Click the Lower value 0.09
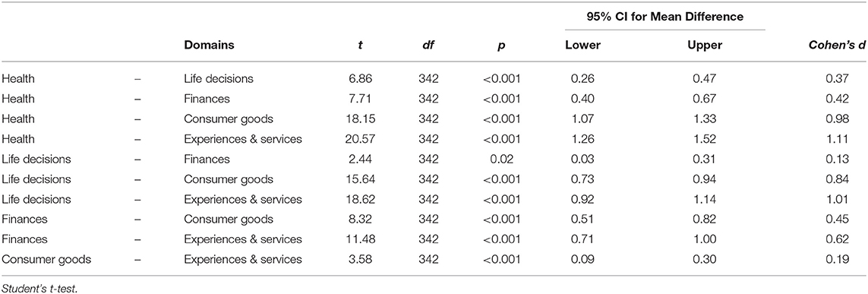Viewport: 868px width, 294px height. 581,258
